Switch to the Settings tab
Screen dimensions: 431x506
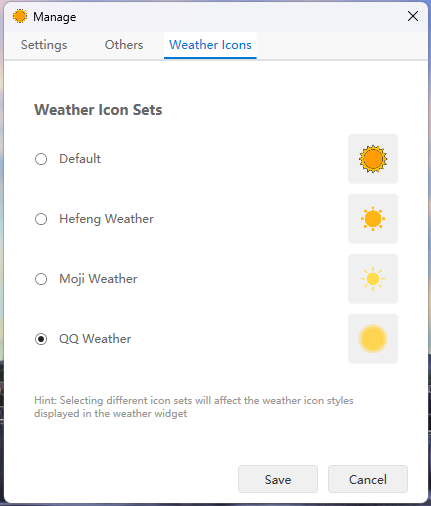coord(44,45)
